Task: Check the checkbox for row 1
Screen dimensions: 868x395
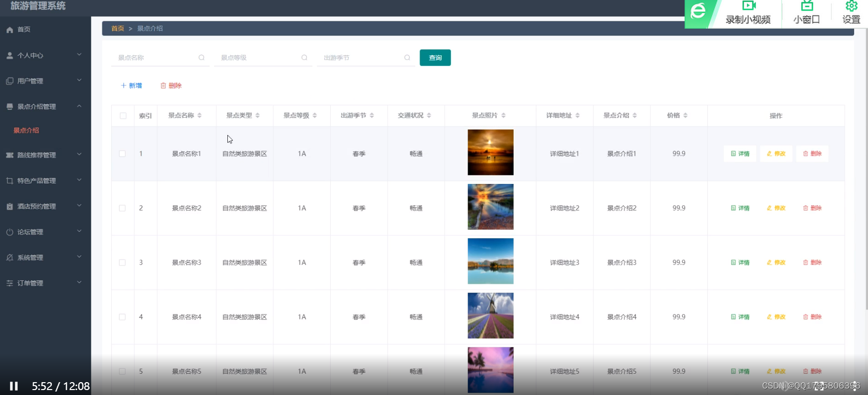Action: (122, 154)
